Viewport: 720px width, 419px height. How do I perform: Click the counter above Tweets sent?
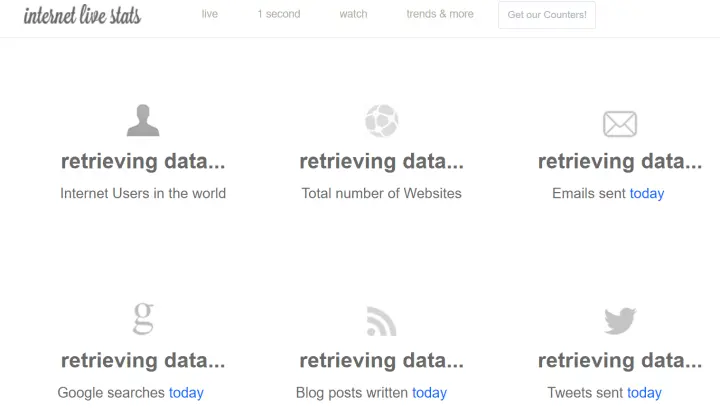(x=620, y=361)
